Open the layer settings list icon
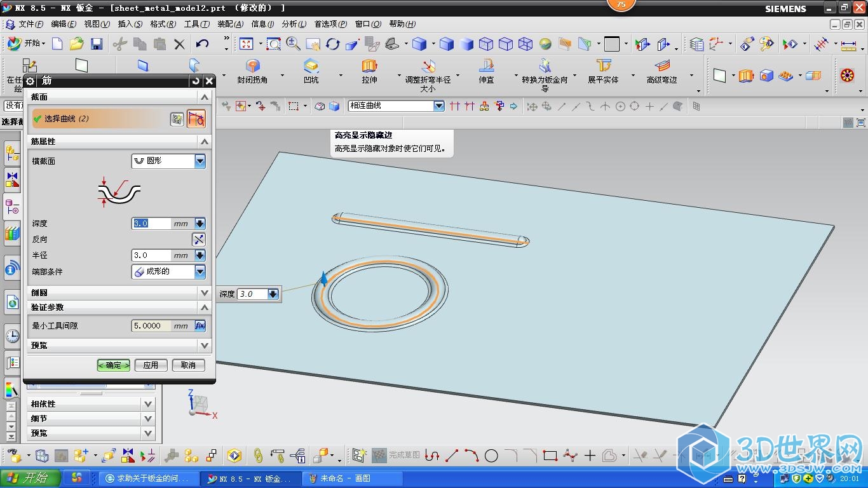This screenshot has height=488, width=868. click(697, 44)
